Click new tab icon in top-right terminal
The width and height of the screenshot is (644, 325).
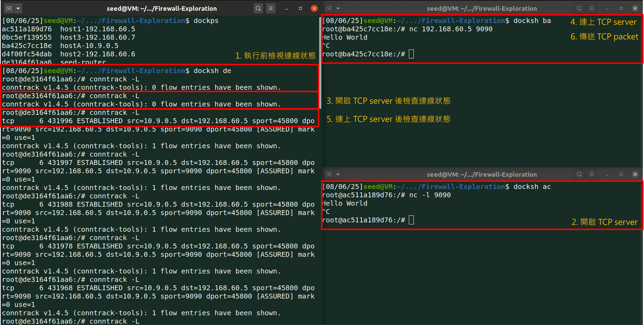point(329,8)
